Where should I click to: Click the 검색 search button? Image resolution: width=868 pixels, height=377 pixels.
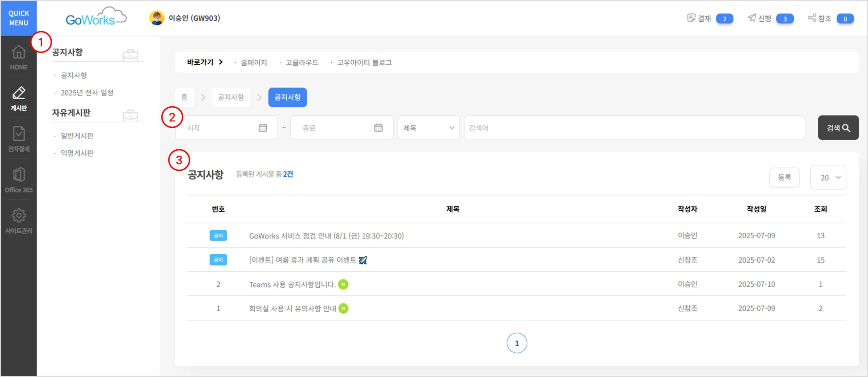tap(838, 128)
